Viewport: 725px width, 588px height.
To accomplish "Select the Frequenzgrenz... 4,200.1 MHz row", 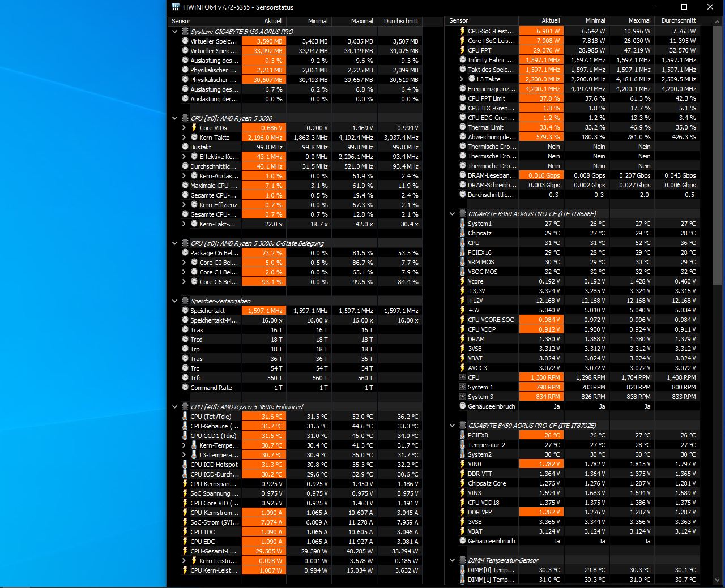I will 574,89.
